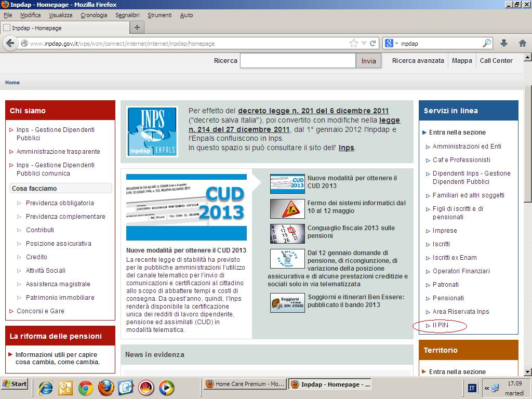This screenshot has height=399, width=532.
Task: Open Previdenza obbligatoria
Action: click(60, 203)
